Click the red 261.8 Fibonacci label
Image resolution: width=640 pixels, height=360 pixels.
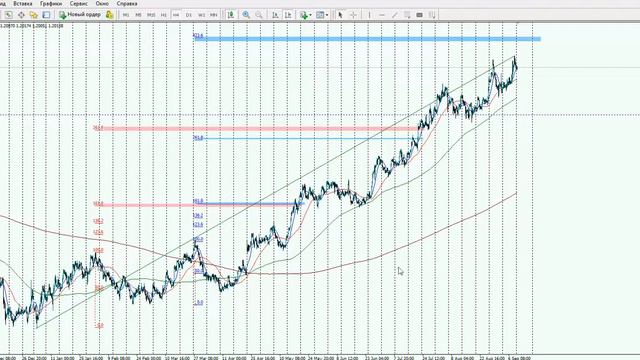point(98,128)
